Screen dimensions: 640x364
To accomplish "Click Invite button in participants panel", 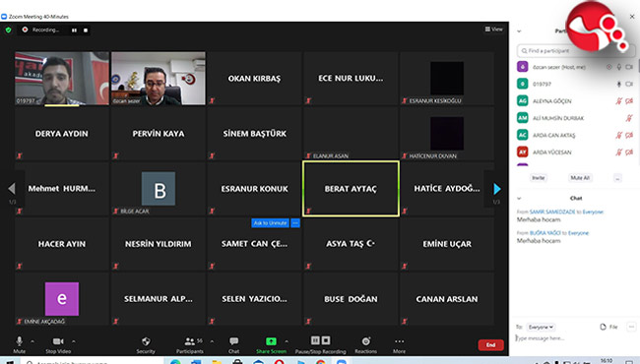I will (x=539, y=178).
